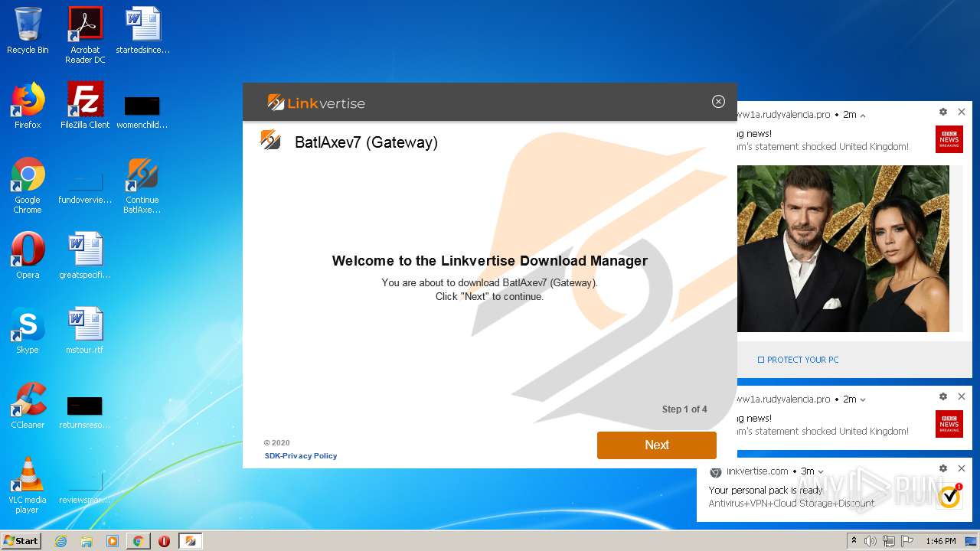Viewport: 980px width, 551px height.
Task: Click 'Your personal pack is ready' text
Action: coord(765,491)
